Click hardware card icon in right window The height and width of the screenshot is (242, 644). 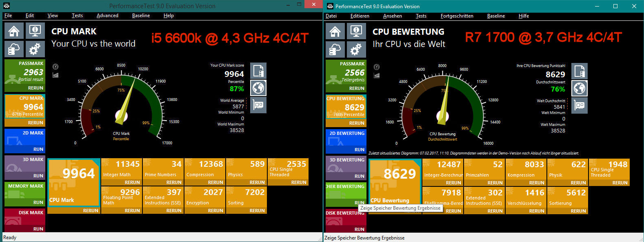coord(580,105)
